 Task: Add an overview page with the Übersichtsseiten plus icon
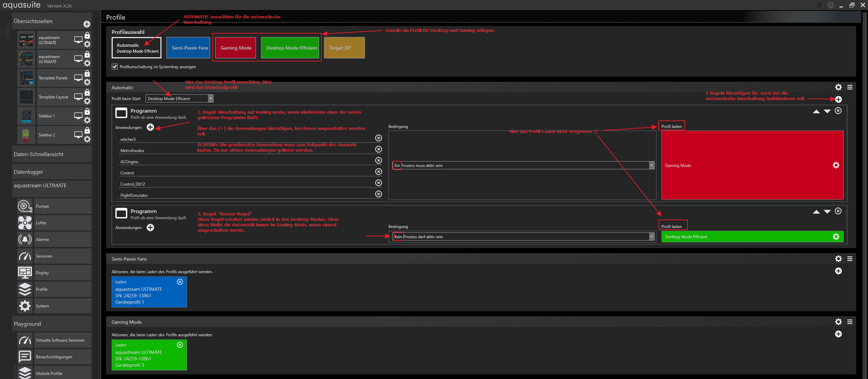tap(87, 24)
